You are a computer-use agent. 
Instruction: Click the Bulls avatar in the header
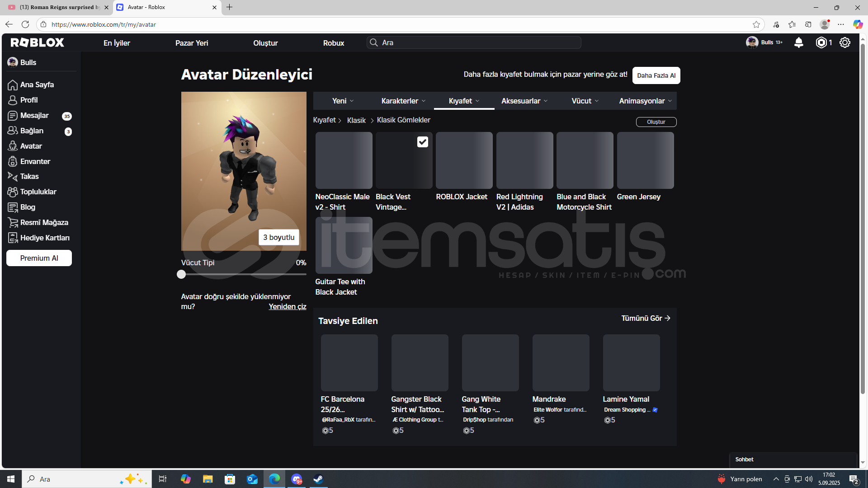point(752,42)
